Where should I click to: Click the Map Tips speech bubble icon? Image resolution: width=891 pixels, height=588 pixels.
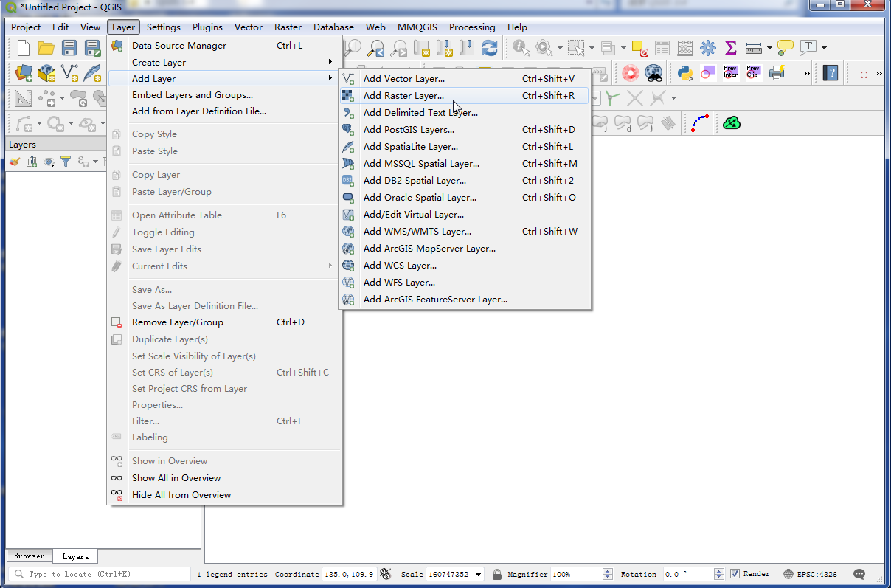point(786,48)
